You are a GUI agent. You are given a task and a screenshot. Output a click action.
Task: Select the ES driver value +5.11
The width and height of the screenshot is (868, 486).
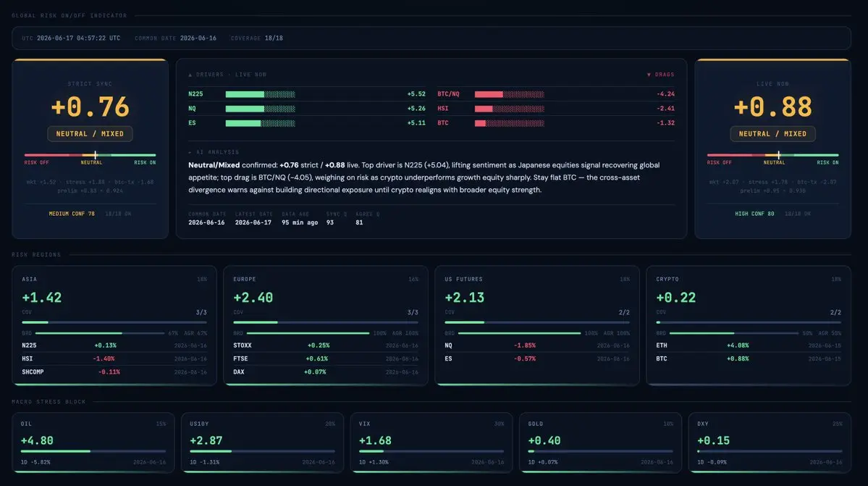tap(416, 123)
